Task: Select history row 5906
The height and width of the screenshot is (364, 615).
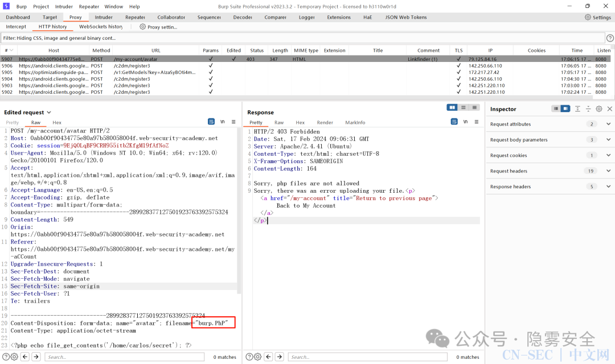Action: [306, 66]
